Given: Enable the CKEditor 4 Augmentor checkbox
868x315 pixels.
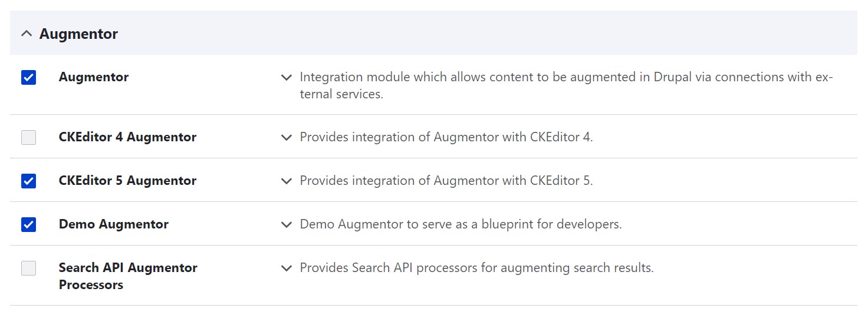Looking at the screenshot, I should (x=28, y=137).
